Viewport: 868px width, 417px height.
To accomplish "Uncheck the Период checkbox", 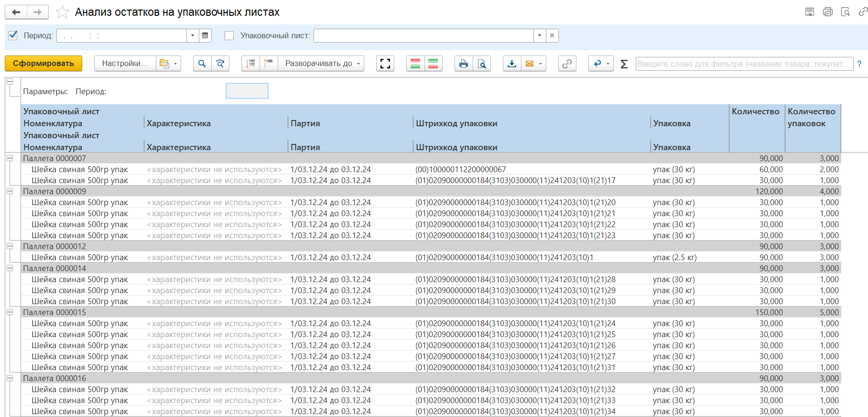I will (13, 35).
